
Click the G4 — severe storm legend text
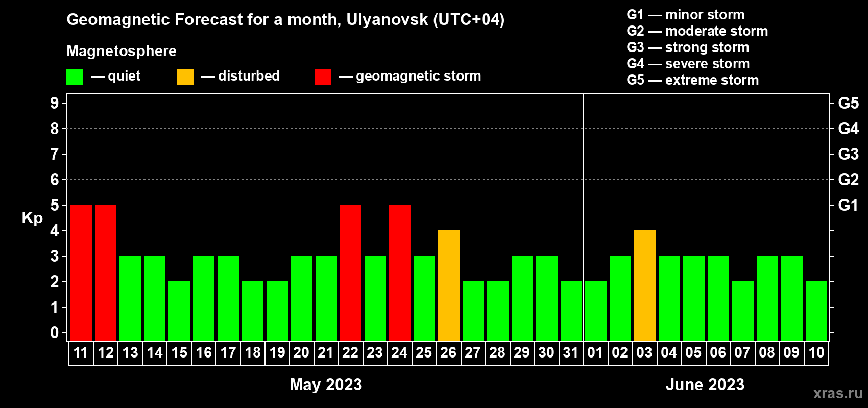pos(688,64)
